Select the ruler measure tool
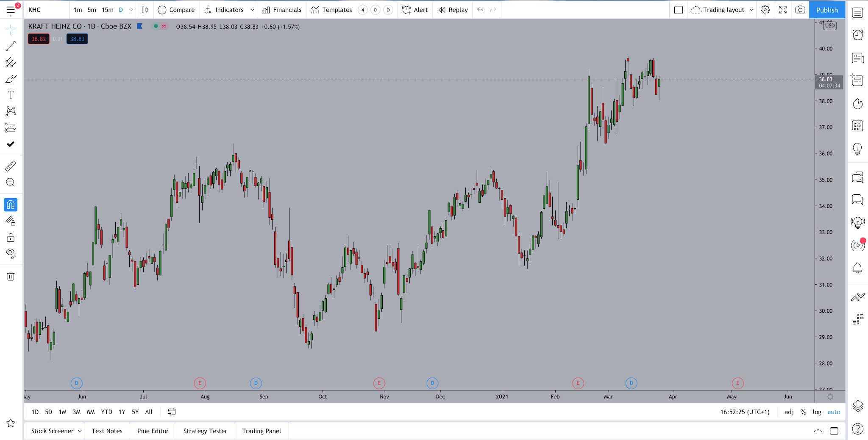Screen dimensions: 868x440 tap(11, 166)
